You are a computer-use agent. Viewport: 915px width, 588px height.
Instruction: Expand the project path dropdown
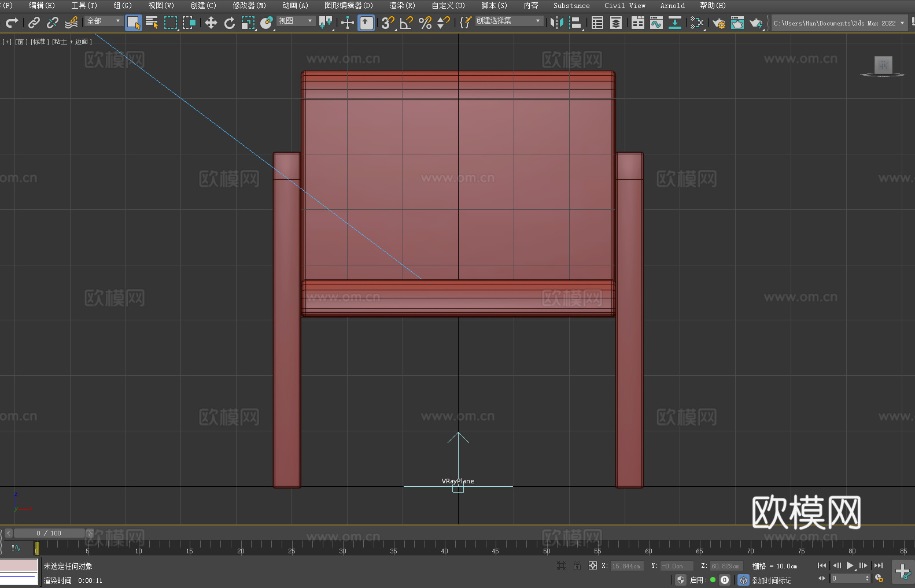(902, 23)
